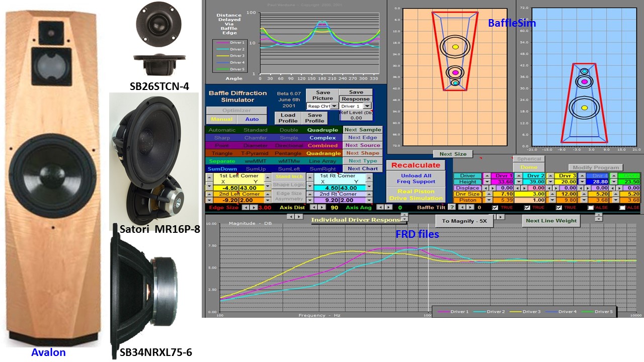Image resolution: width=644 pixels, height=362 pixels.
Task: Click the Baffle Tilt question mark help icon
Action: (x=452, y=207)
